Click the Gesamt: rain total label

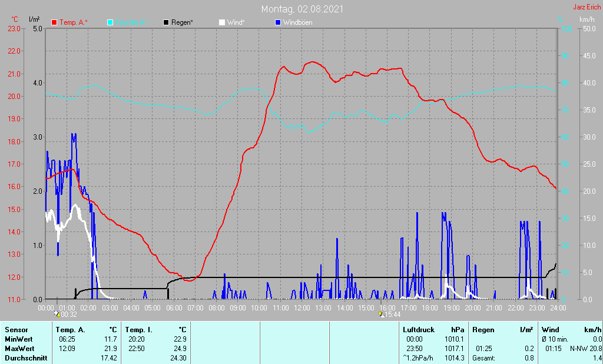(484, 358)
